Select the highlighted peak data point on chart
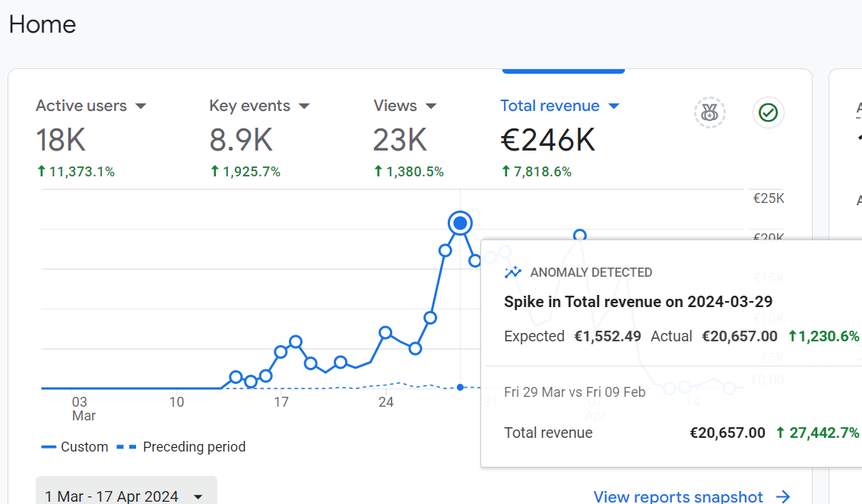Image resolution: width=862 pixels, height=504 pixels. pos(460,223)
